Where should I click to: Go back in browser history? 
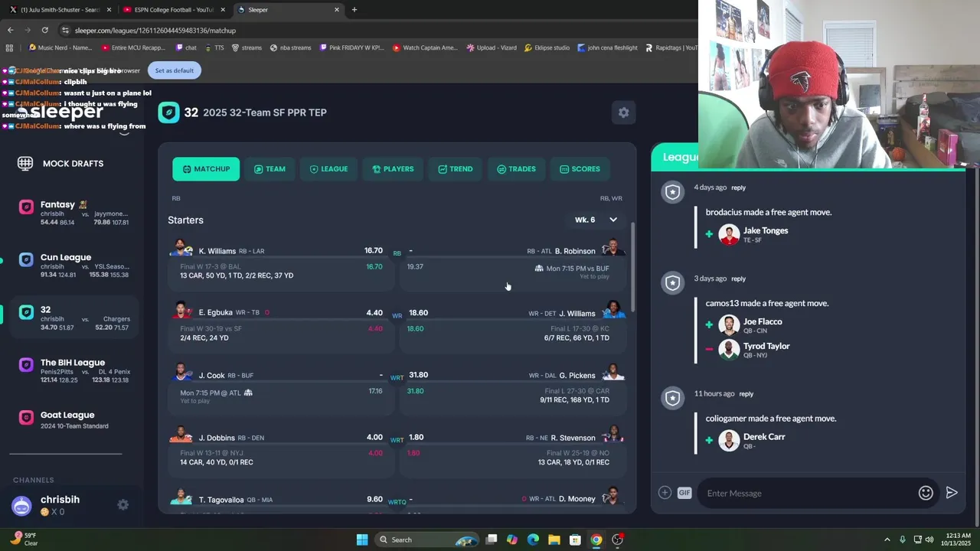click(10, 30)
